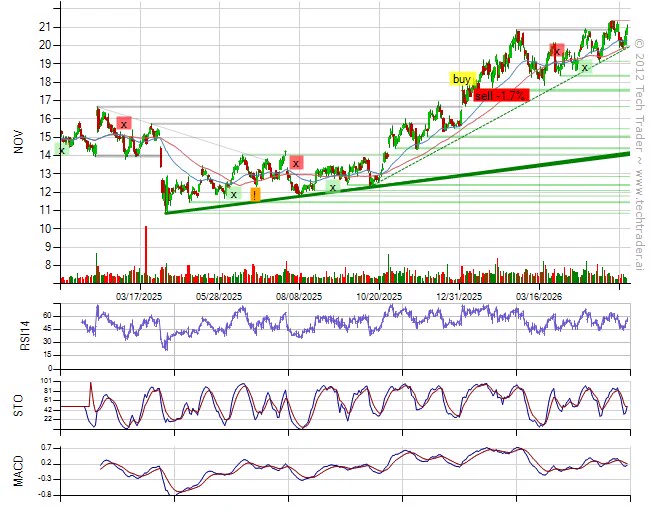The image size is (657, 514).
Task: Click the RSI axis value 30
Action: pyautogui.click(x=49, y=342)
